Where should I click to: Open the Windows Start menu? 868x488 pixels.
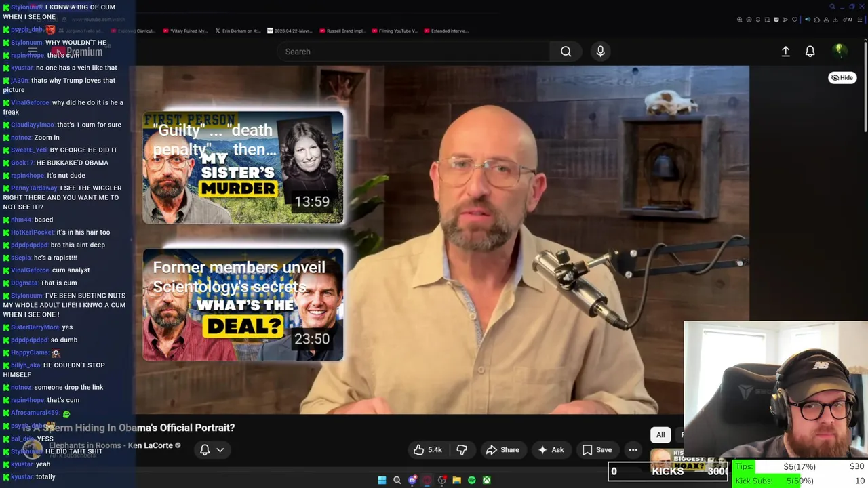point(382,480)
